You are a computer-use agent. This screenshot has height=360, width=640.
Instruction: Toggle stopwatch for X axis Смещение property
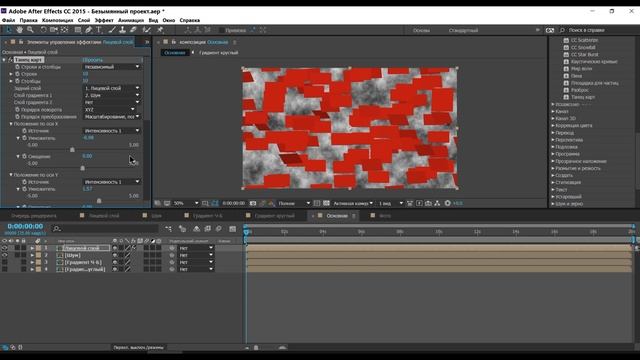pos(24,156)
